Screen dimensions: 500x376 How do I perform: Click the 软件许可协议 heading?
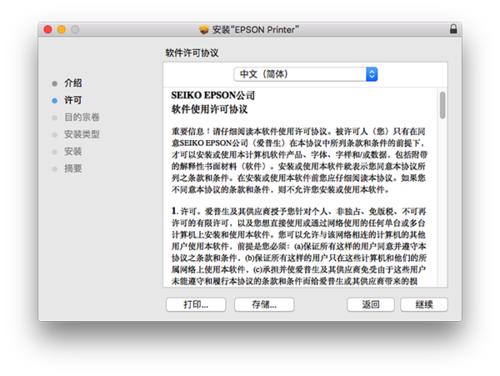[192, 53]
